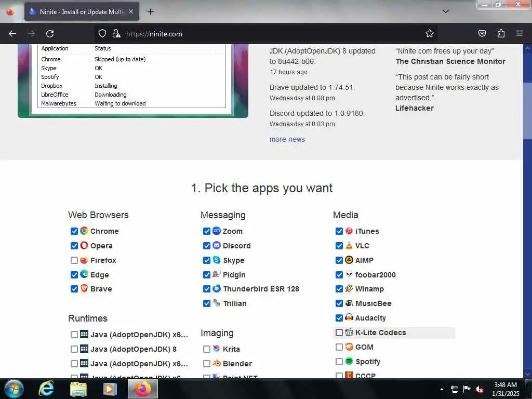
Task: Check the Firefox checkbox
Action: (x=74, y=260)
